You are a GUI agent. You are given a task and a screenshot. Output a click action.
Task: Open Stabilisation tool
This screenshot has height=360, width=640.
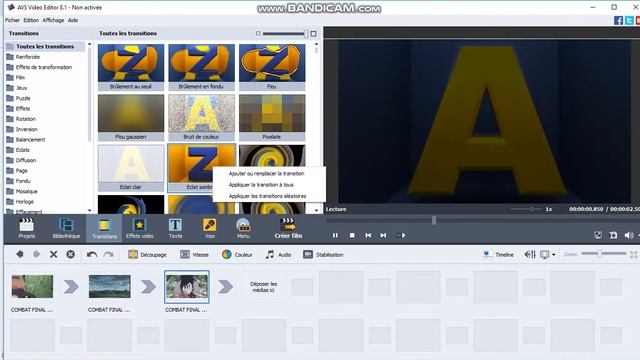tap(323, 254)
